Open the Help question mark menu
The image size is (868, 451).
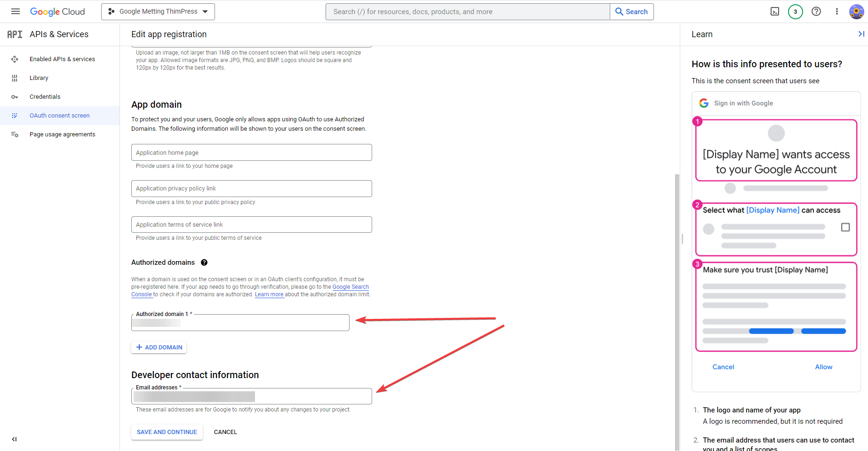[x=816, y=12]
